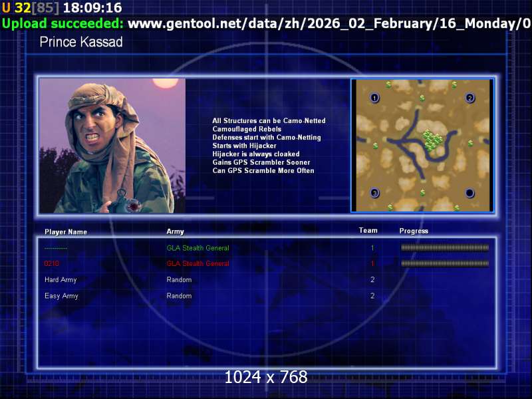Click the 'Camouflaged Rebels' line
The height and width of the screenshot is (399, 532).
pyautogui.click(x=247, y=129)
